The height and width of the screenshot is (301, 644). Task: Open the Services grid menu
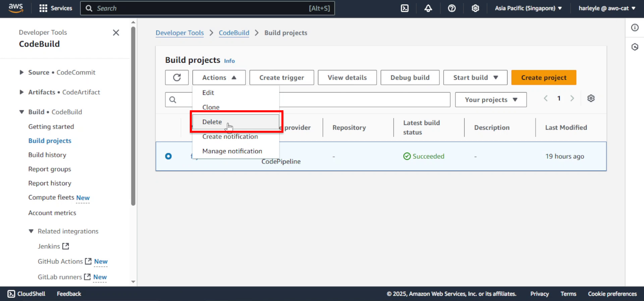56,8
